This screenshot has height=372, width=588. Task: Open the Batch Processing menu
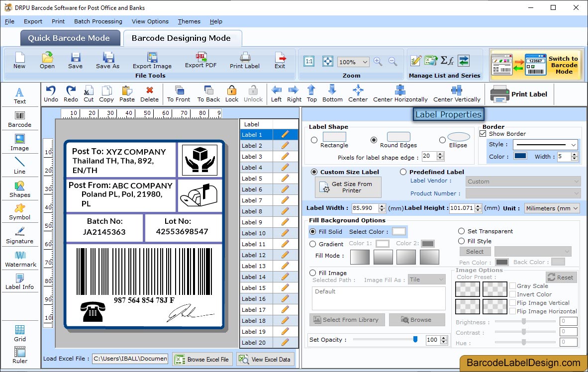[x=98, y=21]
